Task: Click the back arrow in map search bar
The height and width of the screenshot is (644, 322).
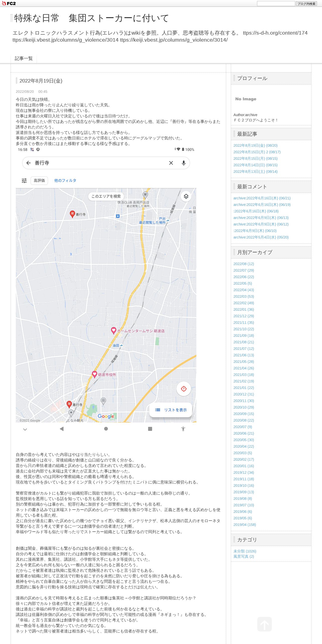Action: click(29, 163)
